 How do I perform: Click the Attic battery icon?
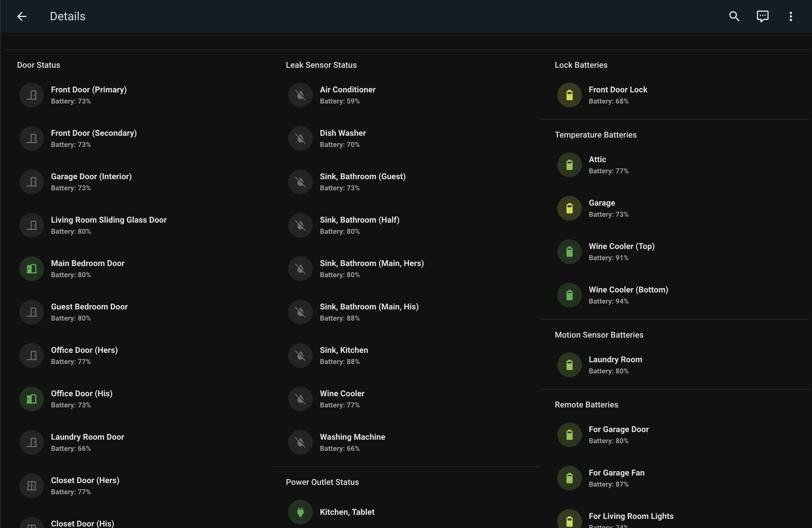pyautogui.click(x=569, y=165)
